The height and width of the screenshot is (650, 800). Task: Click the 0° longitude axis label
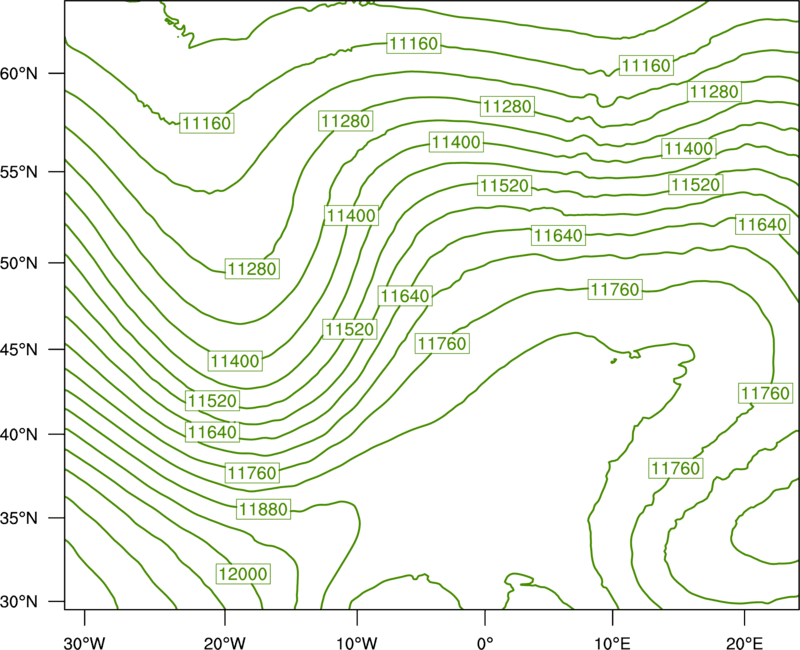[485, 643]
